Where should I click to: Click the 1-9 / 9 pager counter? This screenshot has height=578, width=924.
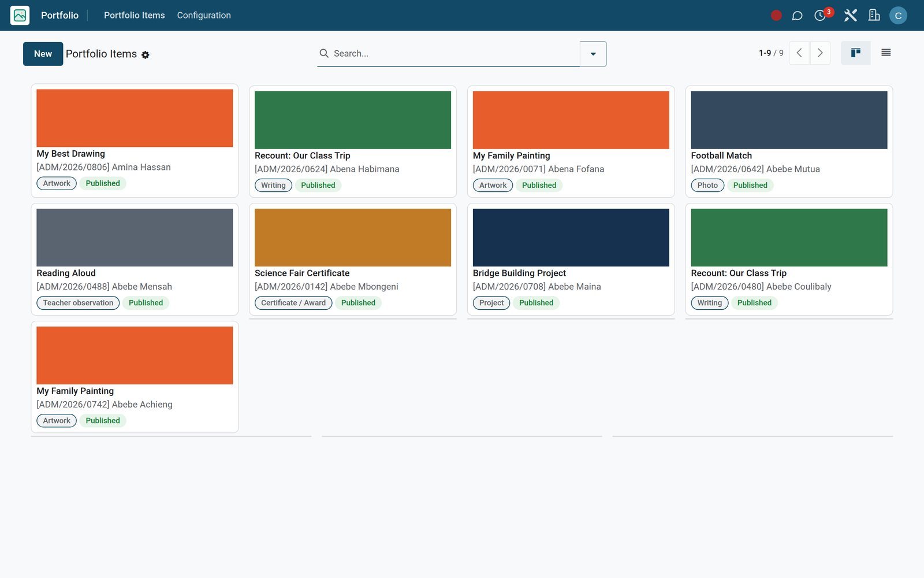[x=771, y=53]
